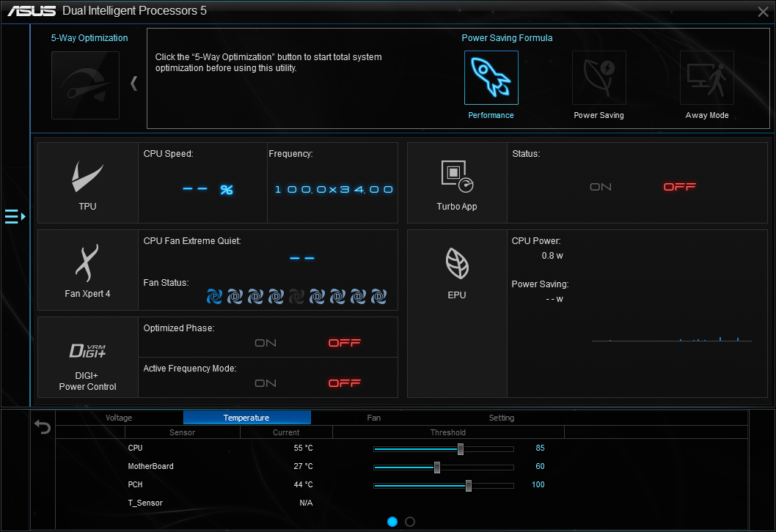Start the 5-Way Optimization gauge button
Screen dimensions: 776x532
coord(85,85)
